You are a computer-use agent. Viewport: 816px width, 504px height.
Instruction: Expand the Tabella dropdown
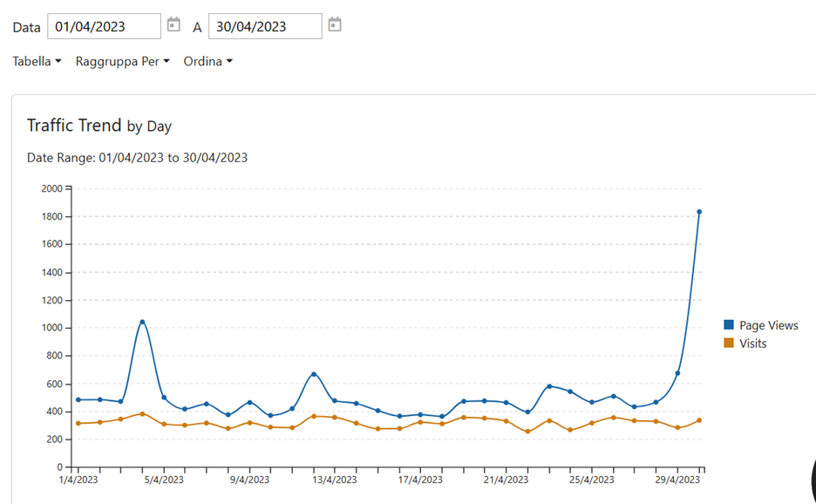click(37, 61)
